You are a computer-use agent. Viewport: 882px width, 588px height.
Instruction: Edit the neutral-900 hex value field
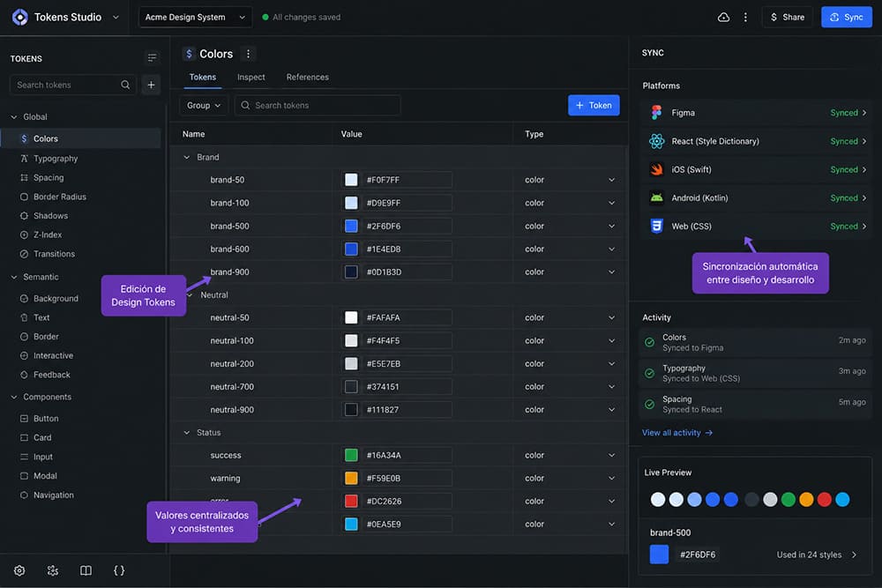[407, 410]
